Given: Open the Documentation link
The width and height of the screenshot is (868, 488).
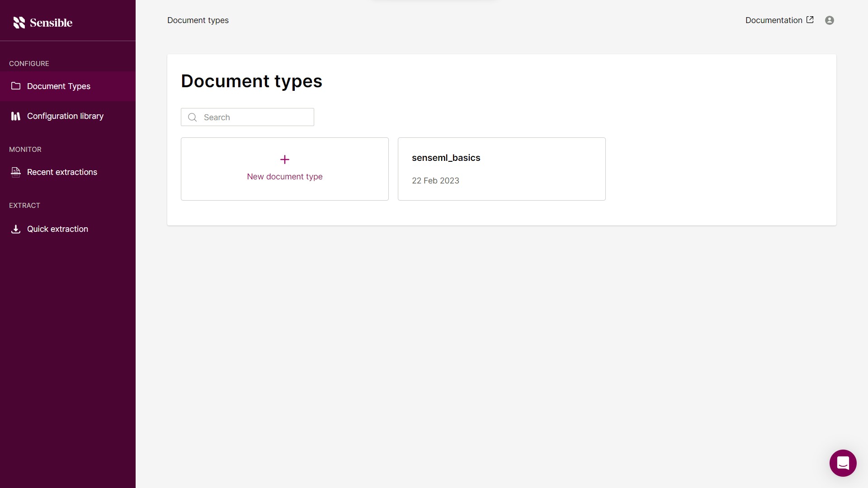Looking at the screenshot, I should pos(773,20).
